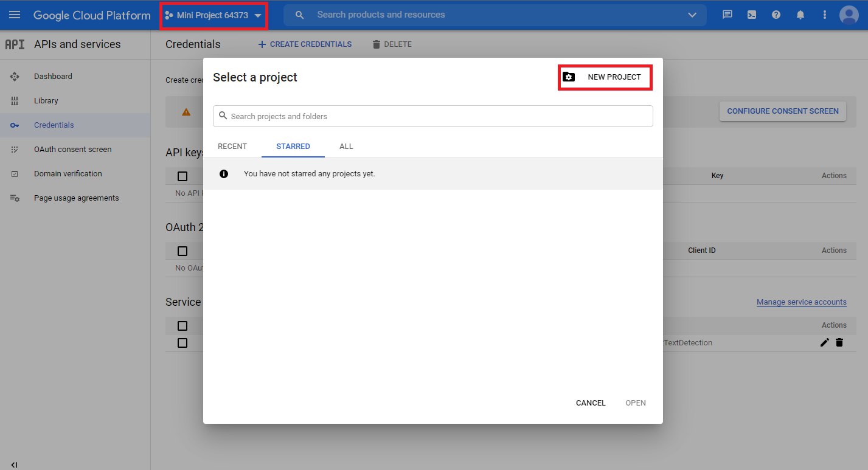The height and width of the screenshot is (470, 868).
Task: Click the API logo in sidebar header
Action: click(x=15, y=44)
